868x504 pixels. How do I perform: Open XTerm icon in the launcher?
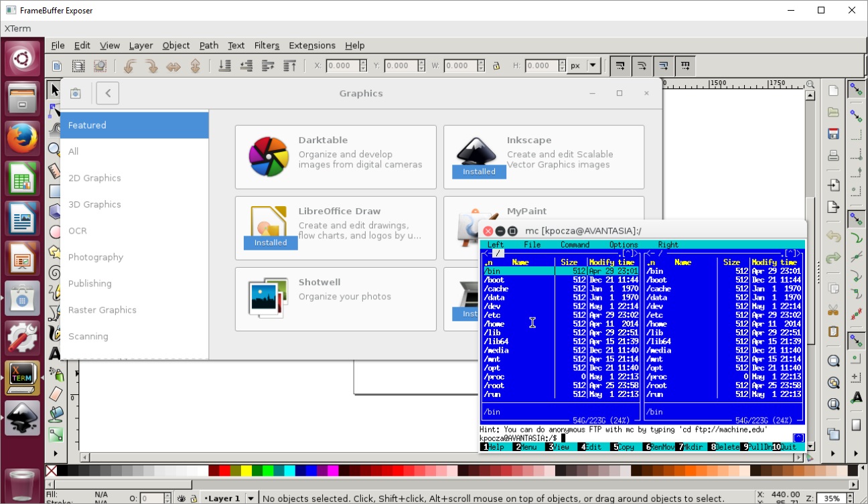[x=23, y=379]
